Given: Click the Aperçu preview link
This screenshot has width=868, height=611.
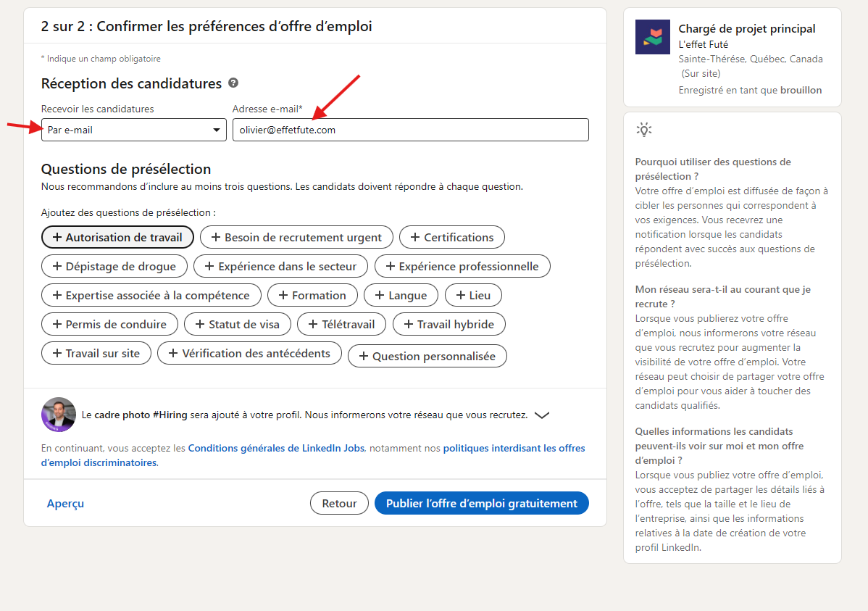Looking at the screenshot, I should click(65, 503).
